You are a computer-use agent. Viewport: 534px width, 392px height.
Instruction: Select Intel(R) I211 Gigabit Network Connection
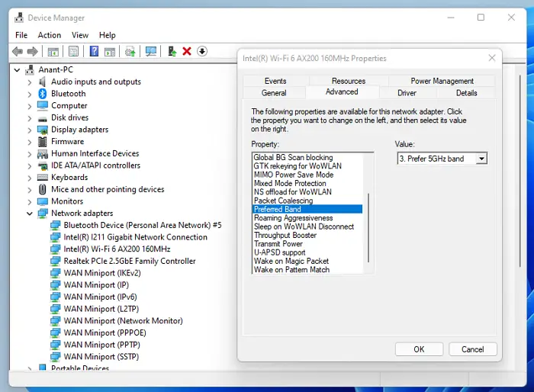point(135,237)
